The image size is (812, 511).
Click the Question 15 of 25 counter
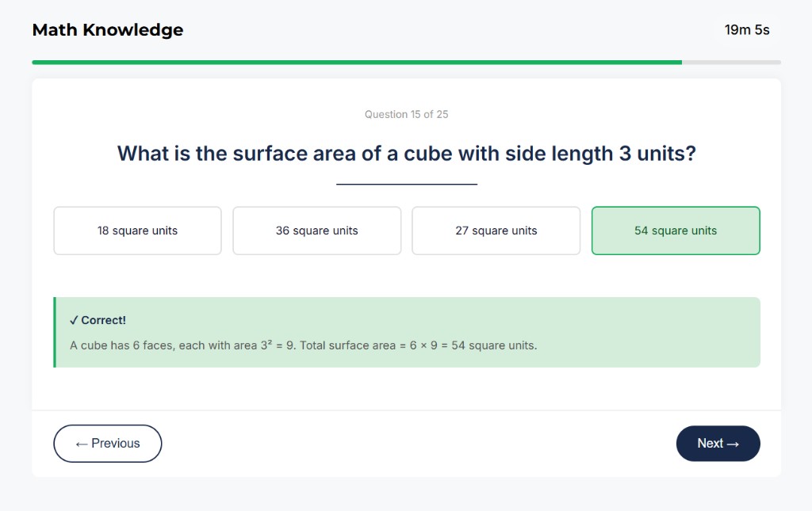tap(406, 114)
